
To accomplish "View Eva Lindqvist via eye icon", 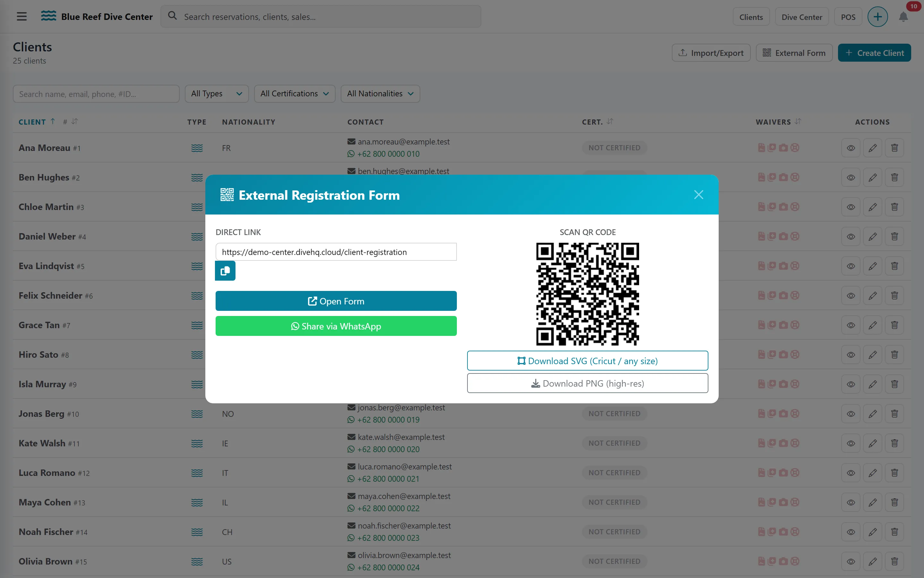I will tap(851, 266).
